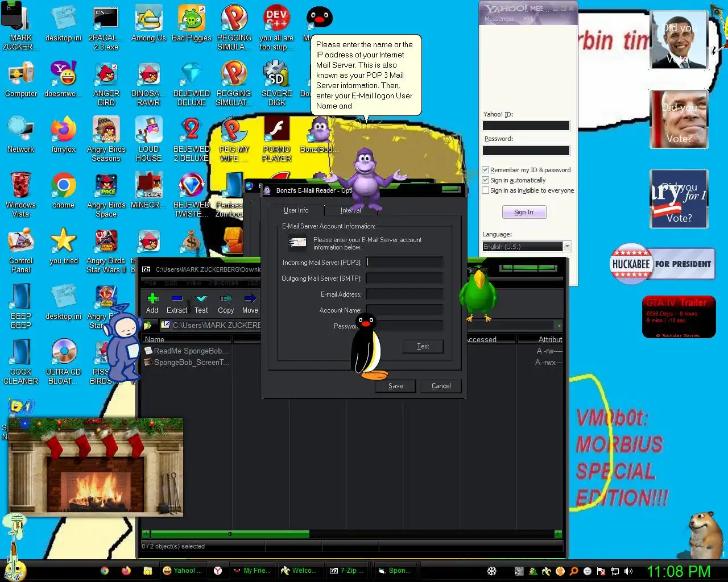The height and width of the screenshot is (582, 728).
Task: Open Firefox from the taskbar quick launch
Action: [126, 571]
